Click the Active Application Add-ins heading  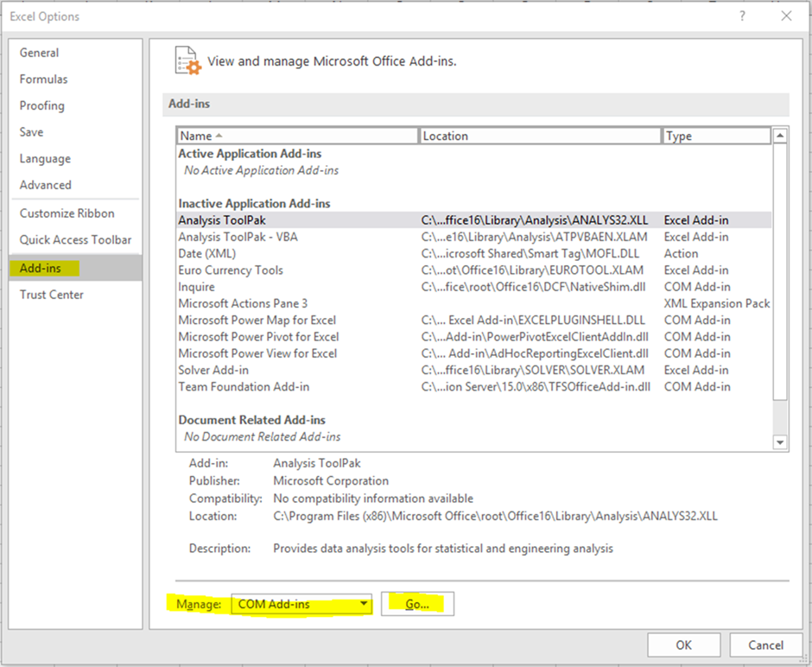[x=250, y=154]
